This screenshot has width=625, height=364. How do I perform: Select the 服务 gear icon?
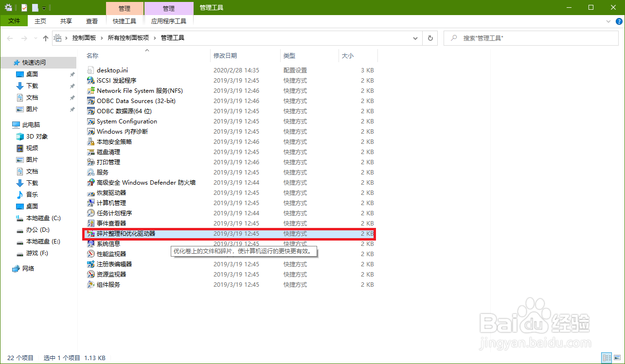[90, 173]
